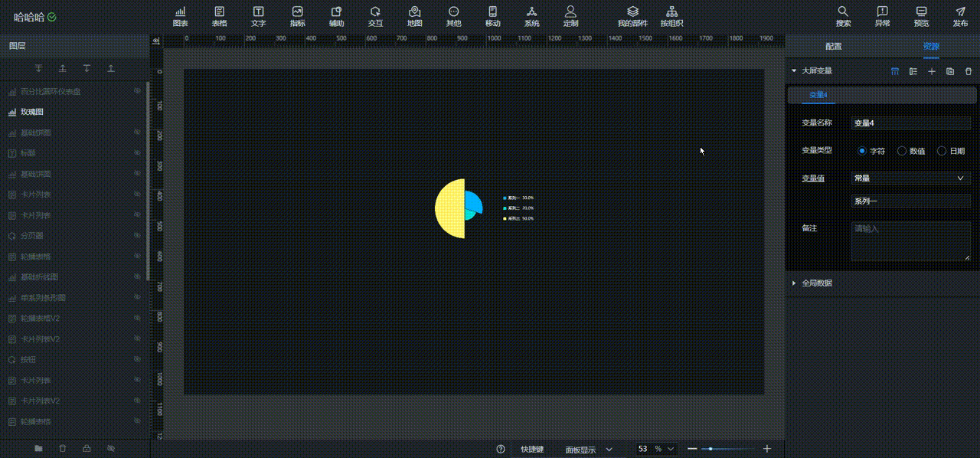Click the 备注 textarea

click(911, 241)
